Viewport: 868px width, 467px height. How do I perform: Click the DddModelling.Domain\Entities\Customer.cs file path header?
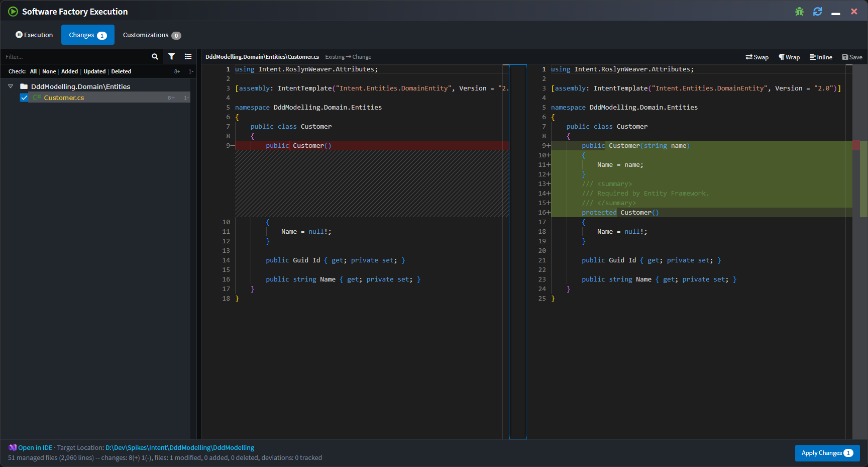[262, 57]
